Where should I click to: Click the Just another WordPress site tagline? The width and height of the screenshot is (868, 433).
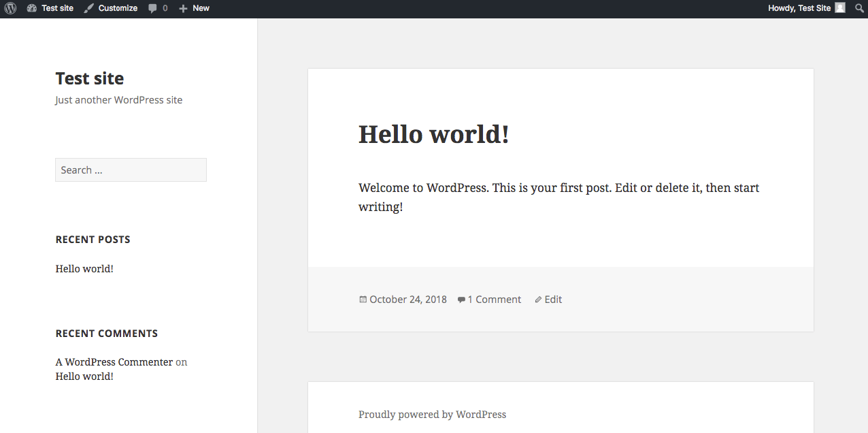[x=119, y=100]
